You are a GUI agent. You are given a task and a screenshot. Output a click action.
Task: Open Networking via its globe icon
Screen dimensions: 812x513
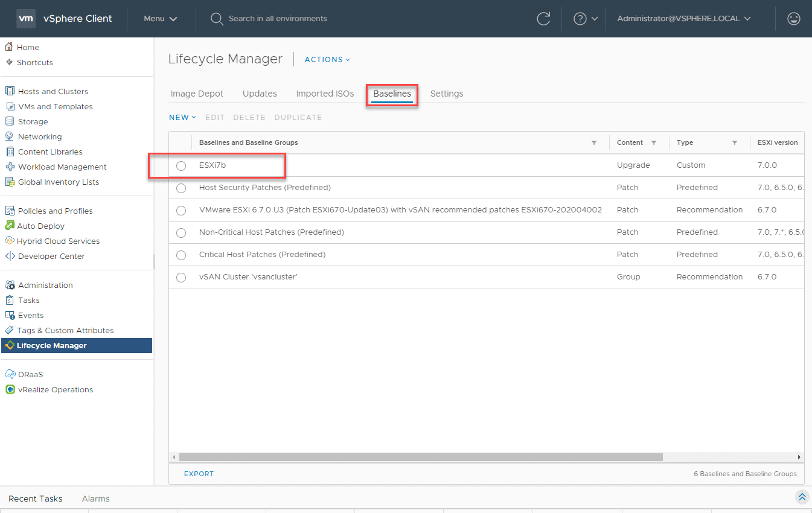tap(10, 136)
